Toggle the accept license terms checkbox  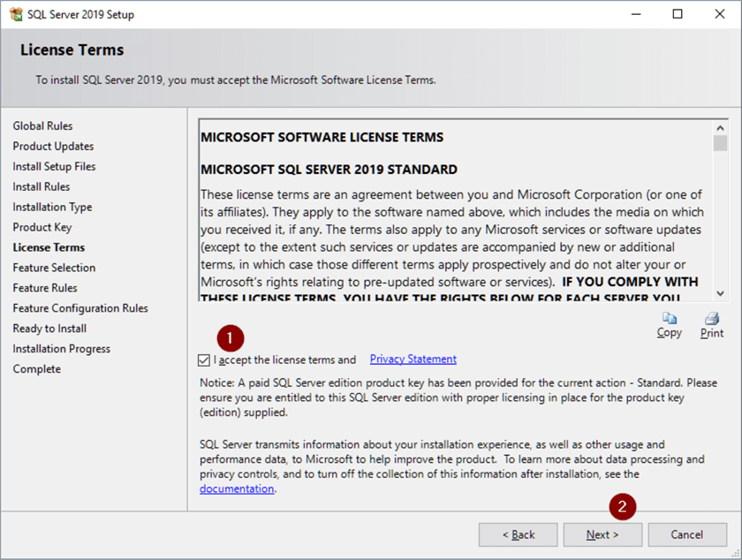205,360
